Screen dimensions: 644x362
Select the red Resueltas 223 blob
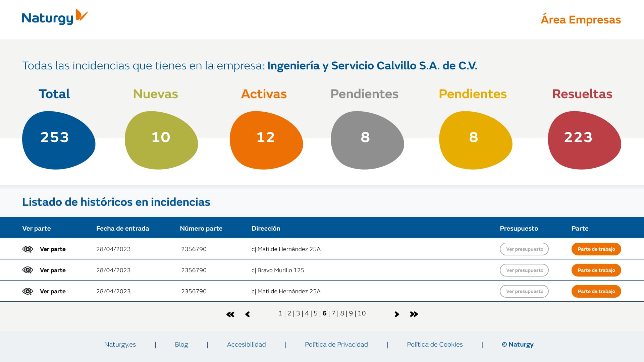tap(584, 140)
